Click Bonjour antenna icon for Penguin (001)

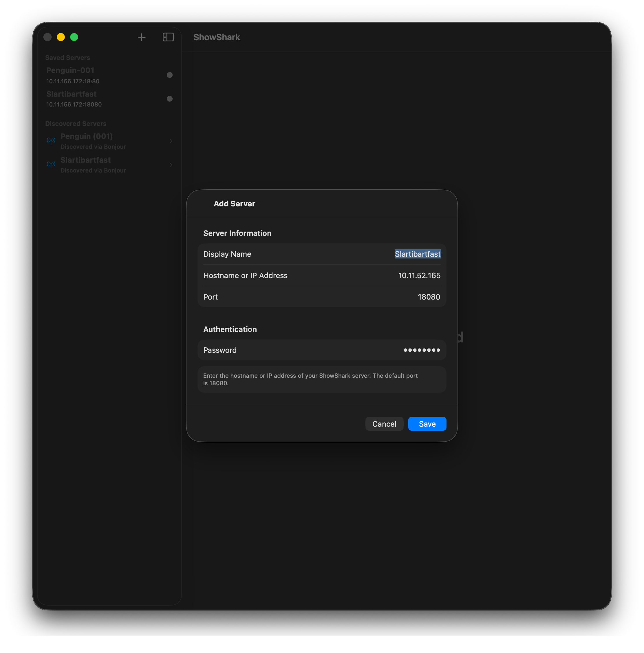click(x=51, y=141)
